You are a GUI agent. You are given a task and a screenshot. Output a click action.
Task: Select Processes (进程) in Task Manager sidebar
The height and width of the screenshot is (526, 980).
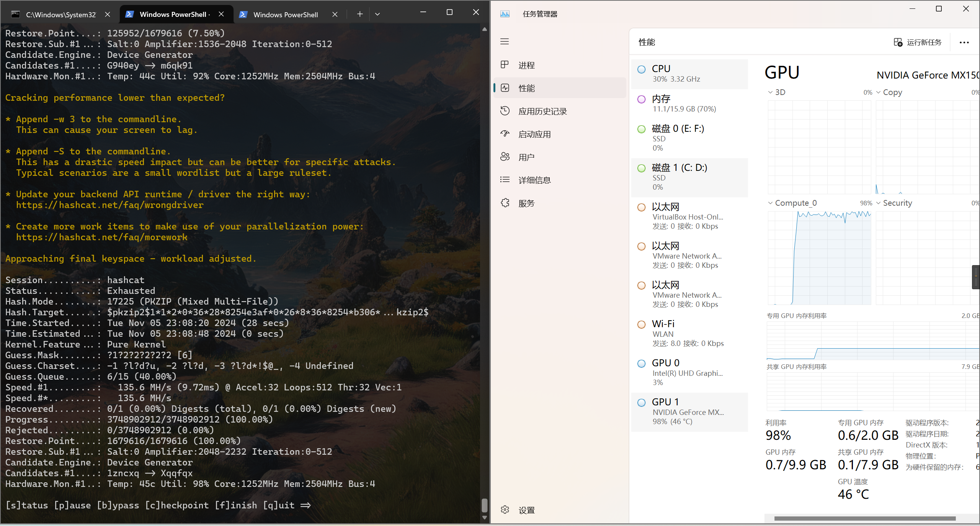560,65
